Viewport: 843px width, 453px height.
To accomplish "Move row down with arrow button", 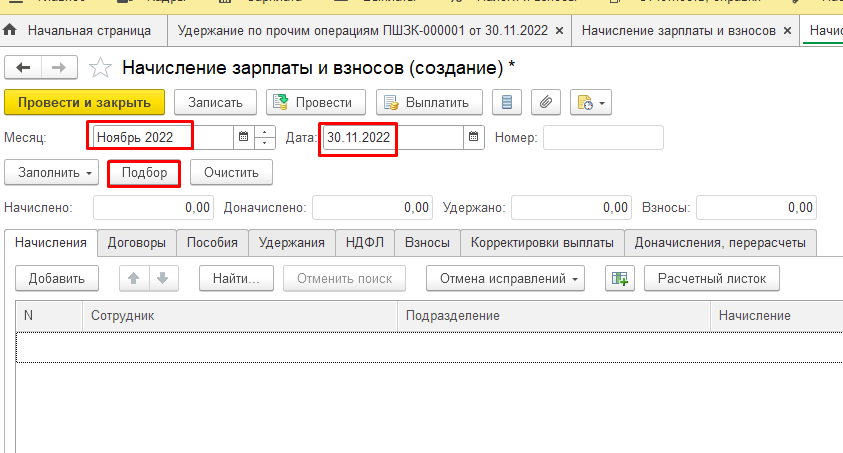I will click(163, 278).
